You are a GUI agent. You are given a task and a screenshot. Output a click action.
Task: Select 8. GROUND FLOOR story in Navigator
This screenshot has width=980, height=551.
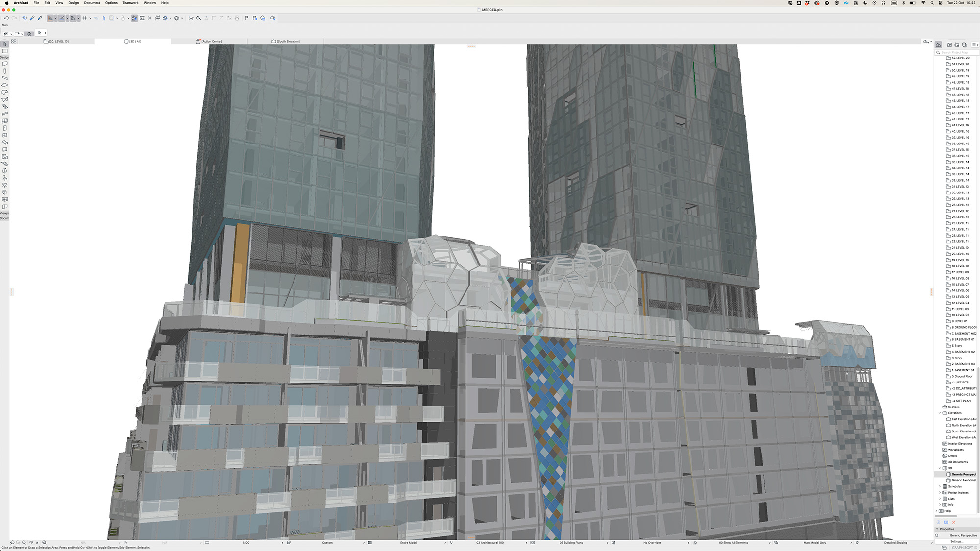(x=961, y=327)
